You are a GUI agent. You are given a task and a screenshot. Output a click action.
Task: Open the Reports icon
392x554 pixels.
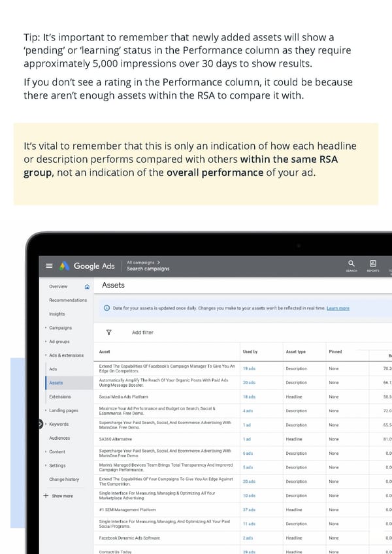point(372,263)
